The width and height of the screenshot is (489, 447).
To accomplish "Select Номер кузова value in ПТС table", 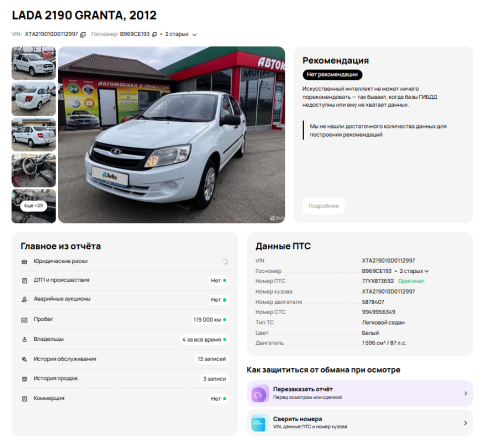I will [388, 291].
